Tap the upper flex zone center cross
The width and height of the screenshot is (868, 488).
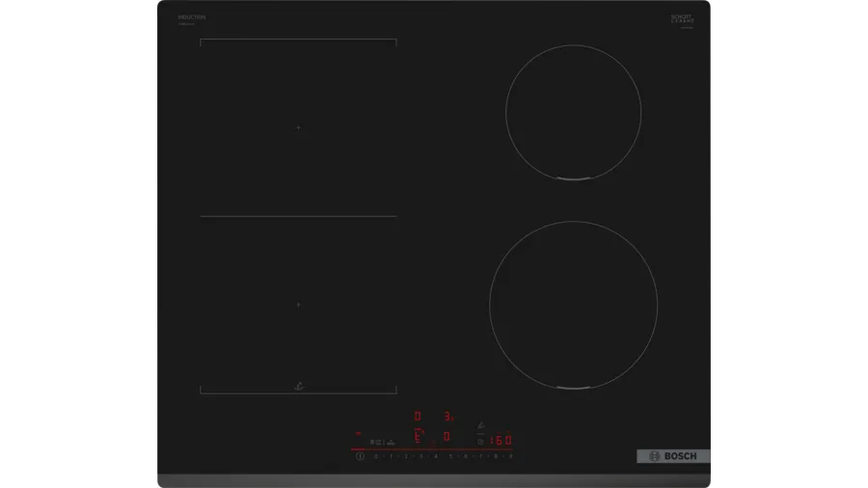[298, 127]
